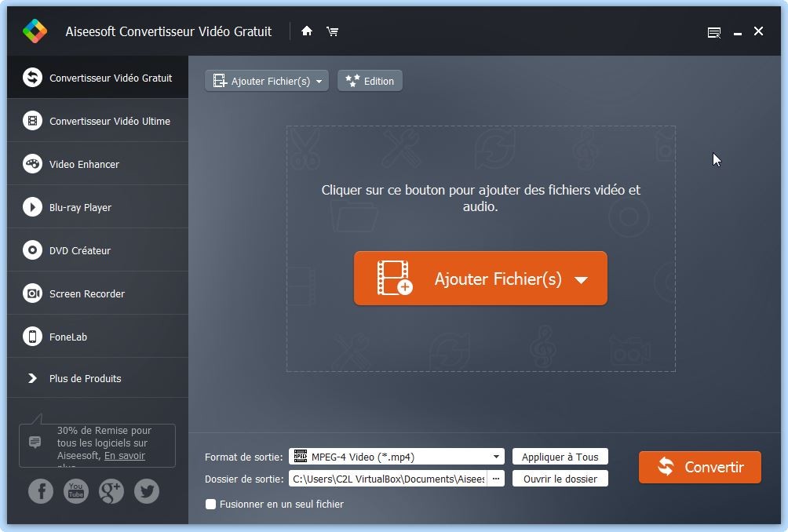This screenshot has width=788, height=532.
Task: Click the Dossier de sortie path field
Action: 388,479
